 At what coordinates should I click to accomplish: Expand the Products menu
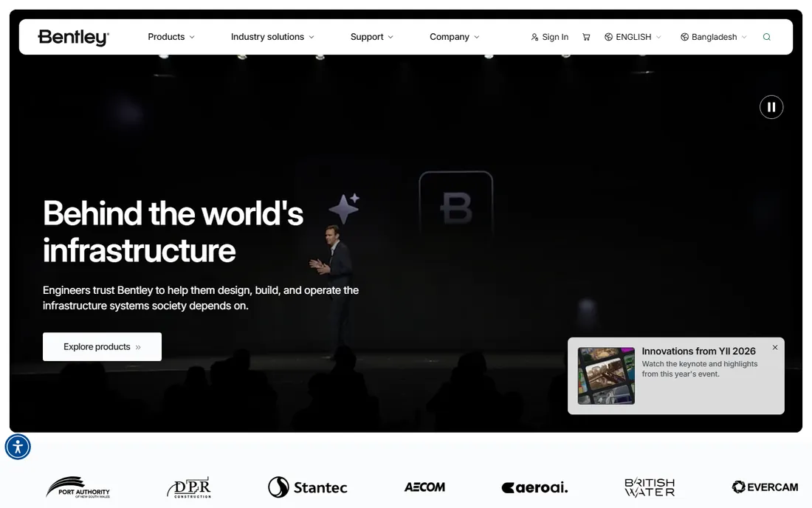(171, 37)
